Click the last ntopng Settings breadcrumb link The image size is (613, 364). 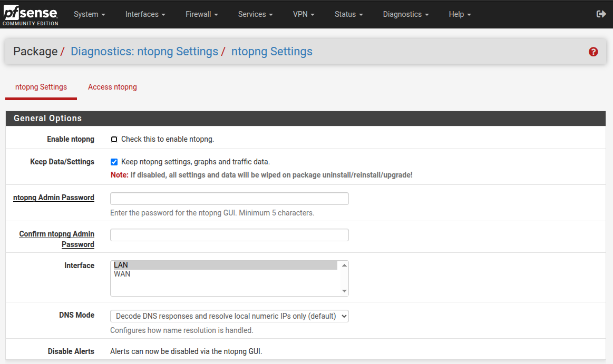click(271, 52)
